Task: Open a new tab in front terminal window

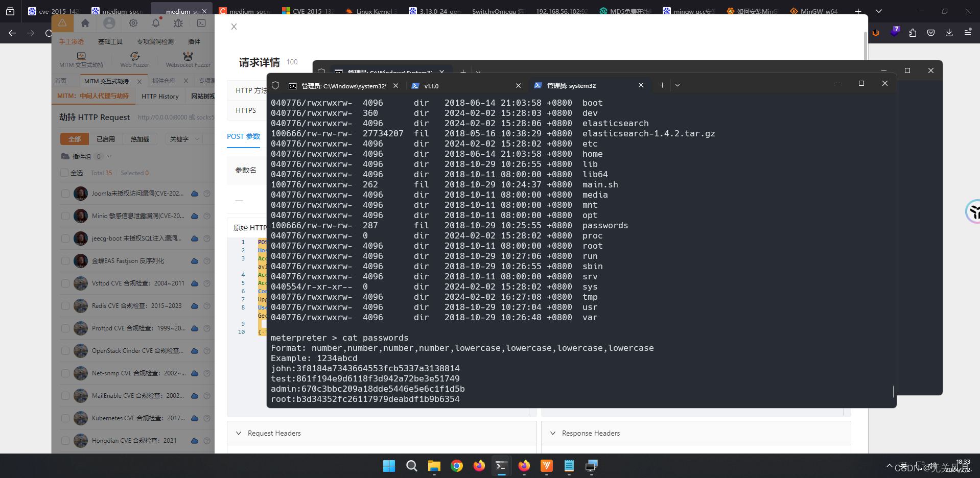Action: coord(662,85)
